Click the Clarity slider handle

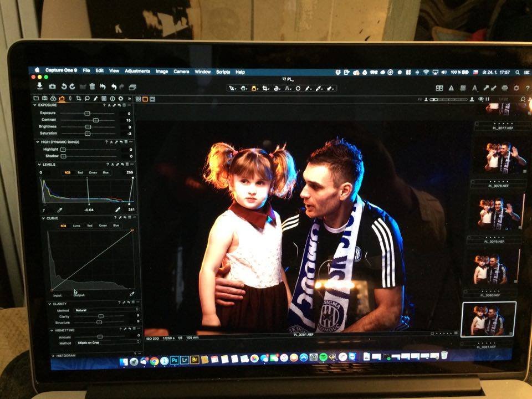(x=100, y=316)
